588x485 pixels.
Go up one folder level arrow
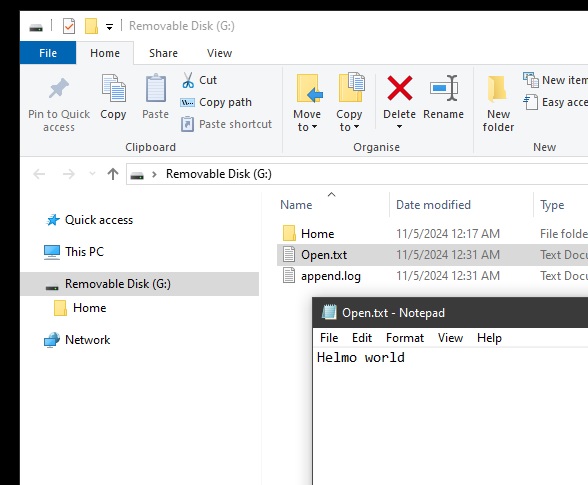click(113, 174)
